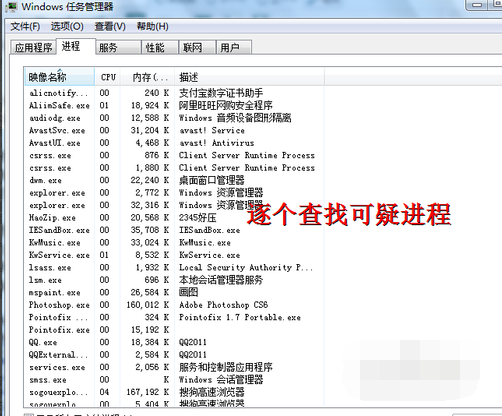Toggle the show all users processes checkbox
The image size is (502, 416).
(29, 415)
